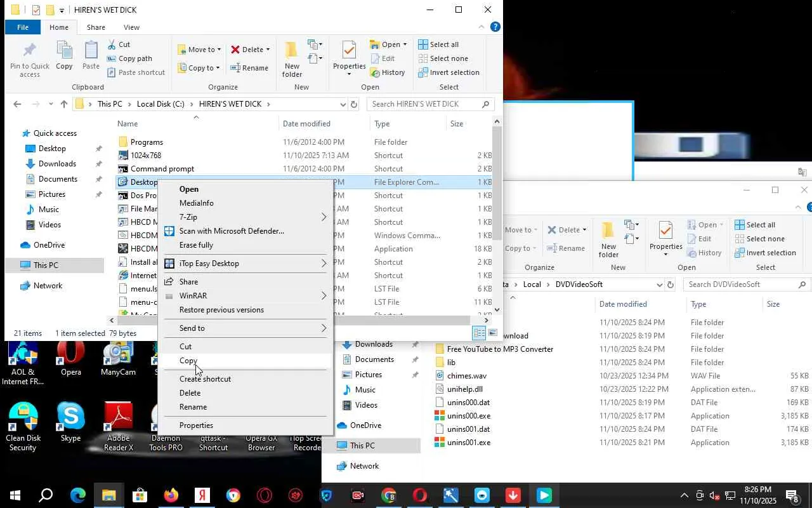Click Invert selection in the DVDVideoSoft window
Image resolution: width=812 pixels, height=508 pixels.
point(765,253)
